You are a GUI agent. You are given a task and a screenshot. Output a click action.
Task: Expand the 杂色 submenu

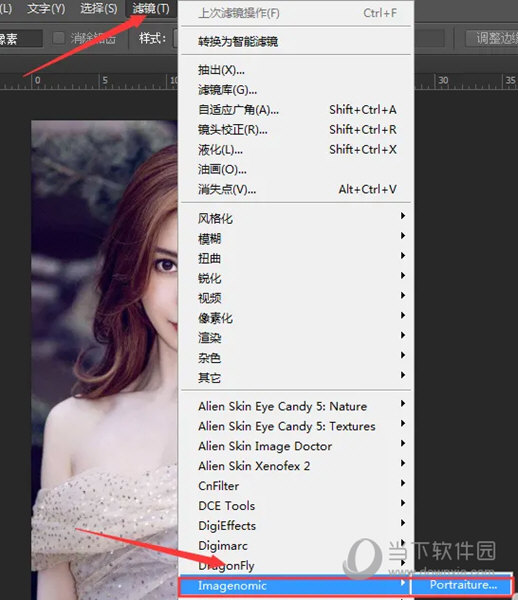pyautogui.click(x=295, y=358)
